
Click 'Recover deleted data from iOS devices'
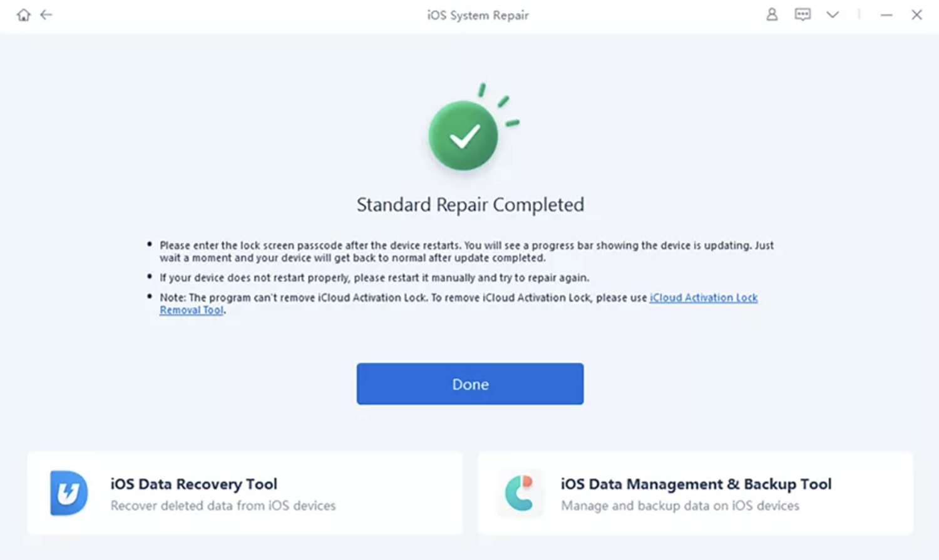(x=223, y=506)
